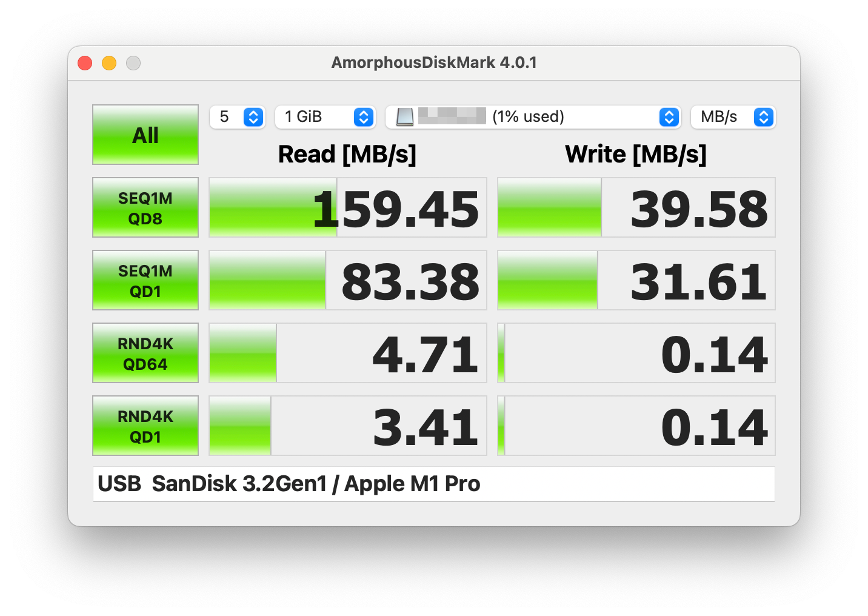Minimize the AmorphousDiskMark window
The height and width of the screenshot is (616, 868).
click(x=109, y=63)
